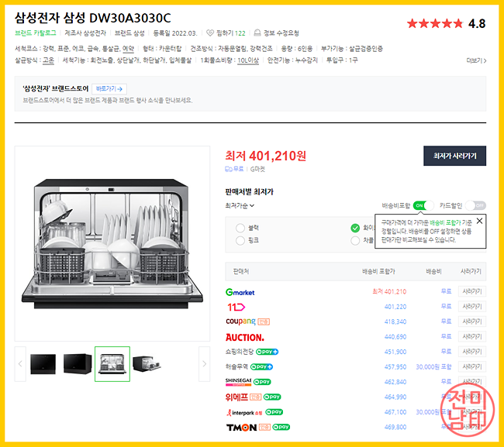Click the 브랜드 카탈로그 link

click(36, 33)
